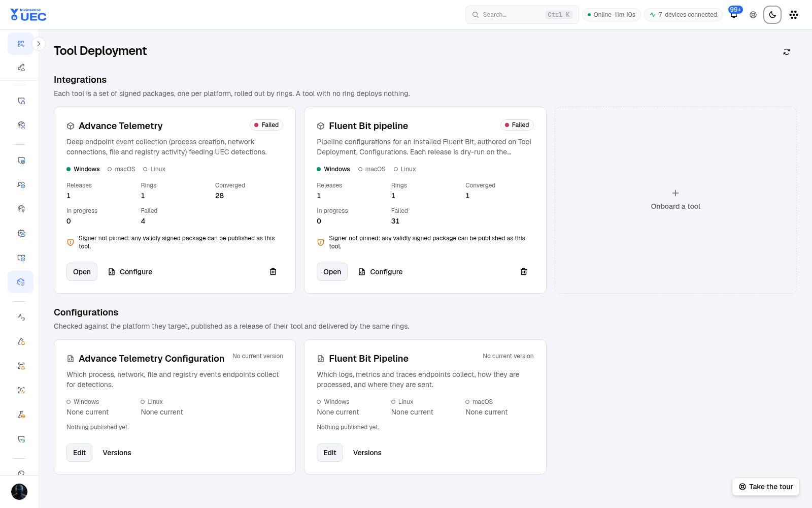The height and width of the screenshot is (508, 812).
Task: Edit the Fluent Bit Pipeline configuration
Action: pyautogui.click(x=330, y=453)
